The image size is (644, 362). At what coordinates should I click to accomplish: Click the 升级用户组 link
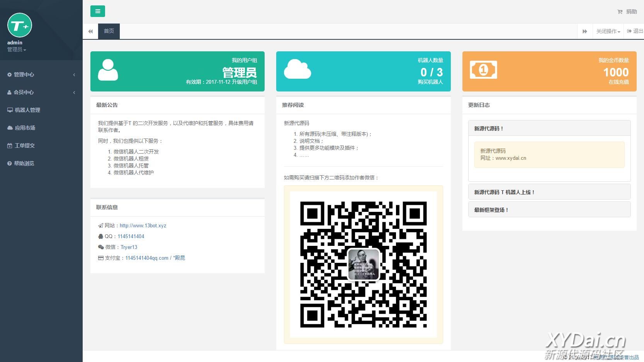click(x=244, y=82)
